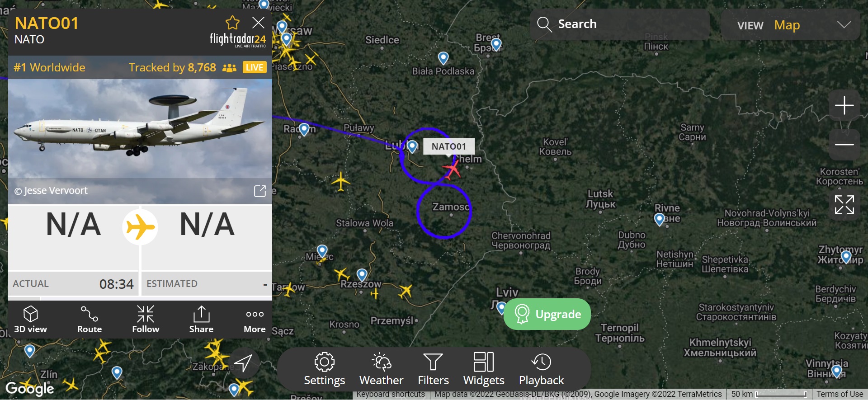The width and height of the screenshot is (868, 400).
Task: Close the NATO01 flight panel
Action: click(258, 23)
